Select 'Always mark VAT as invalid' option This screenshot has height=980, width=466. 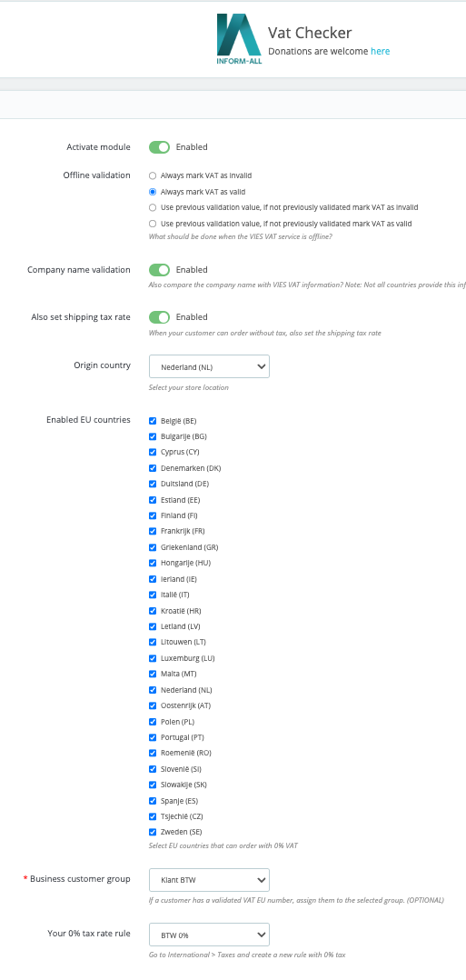coord(153,175)
